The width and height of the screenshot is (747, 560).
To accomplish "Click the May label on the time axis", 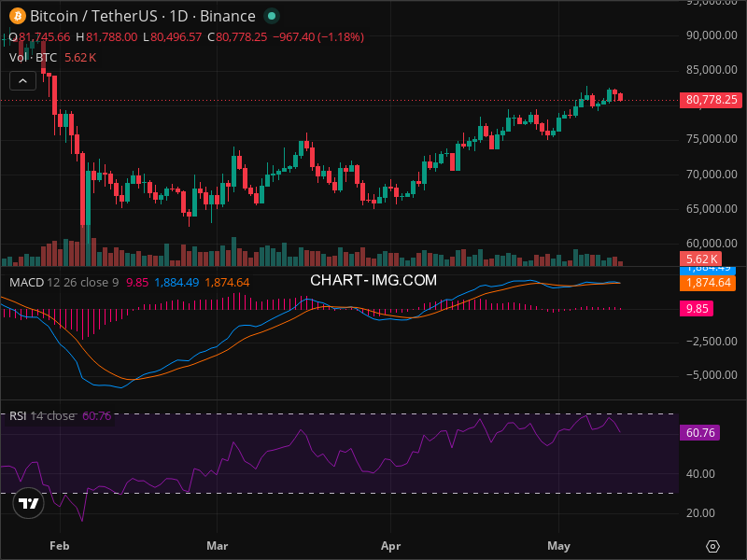I will (558, 546).
